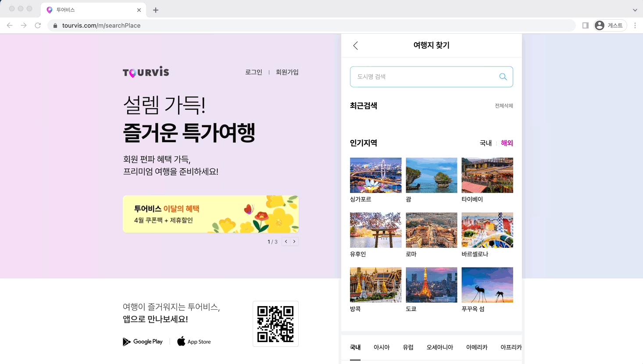Click the TOURVIS logo
The width and height of the screenshot is (643, 364).
coord(146,72)
